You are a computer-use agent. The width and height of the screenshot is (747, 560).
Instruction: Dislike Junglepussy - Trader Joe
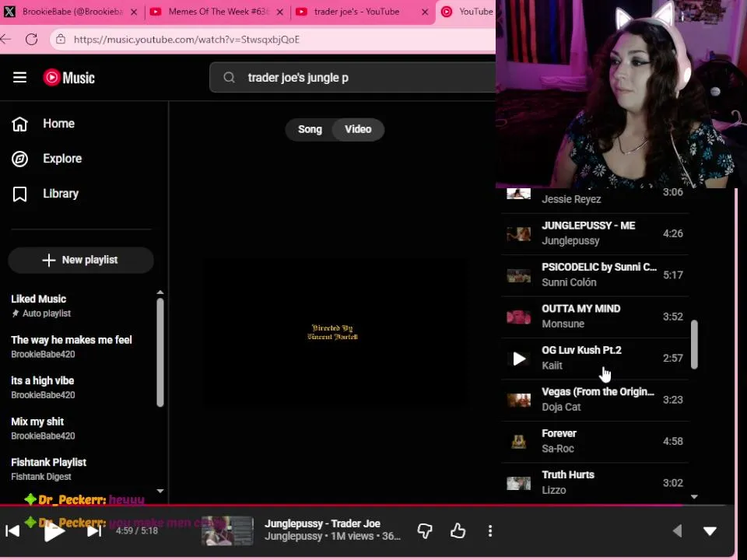pyautogui.click(x=425, y=530)
